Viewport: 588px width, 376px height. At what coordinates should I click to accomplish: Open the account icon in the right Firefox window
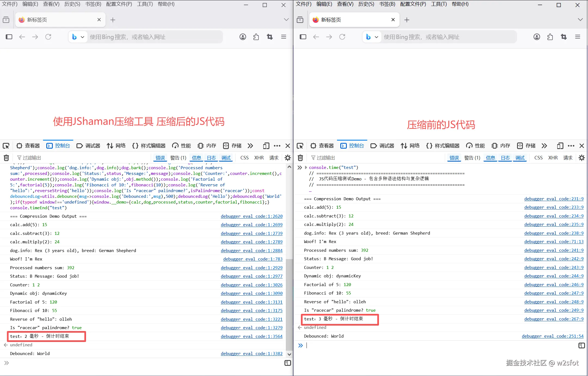(537, 37)
